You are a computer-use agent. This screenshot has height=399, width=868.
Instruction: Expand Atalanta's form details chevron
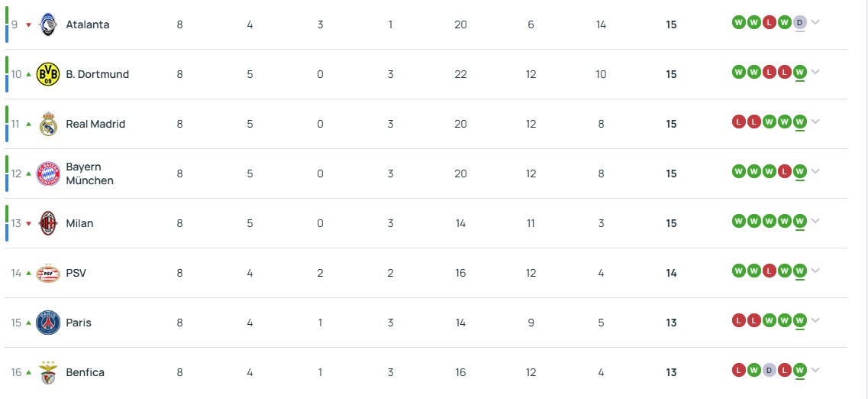(x=815, y=22)
